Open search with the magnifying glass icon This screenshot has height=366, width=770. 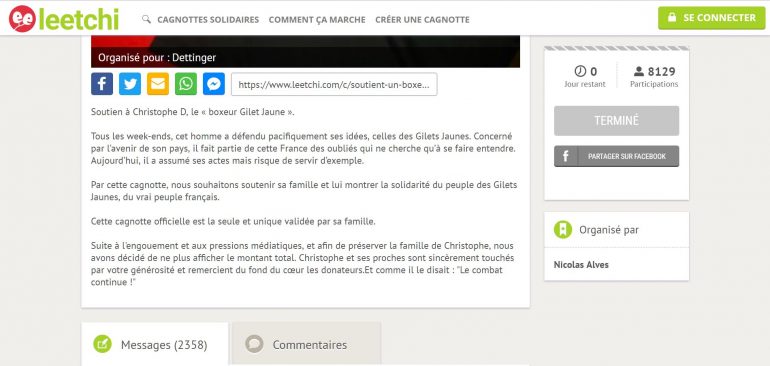pyautogui.click(x=146, y=19)
